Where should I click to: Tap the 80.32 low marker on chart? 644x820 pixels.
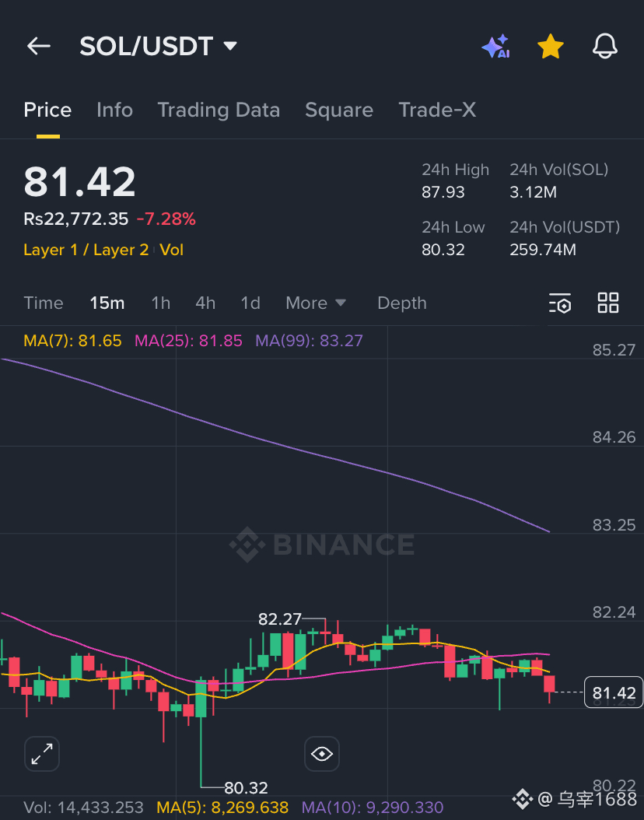pyautogui.click(x=246, y=787)
